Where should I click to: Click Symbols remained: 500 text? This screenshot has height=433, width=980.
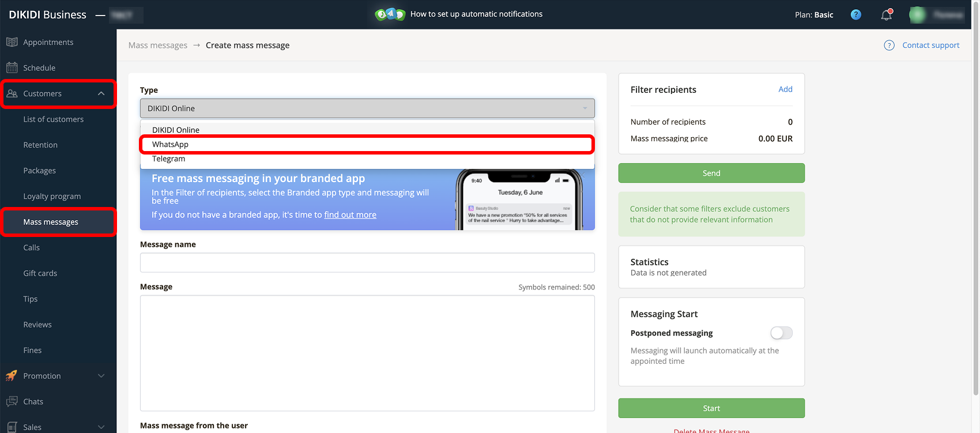point(556,287)
